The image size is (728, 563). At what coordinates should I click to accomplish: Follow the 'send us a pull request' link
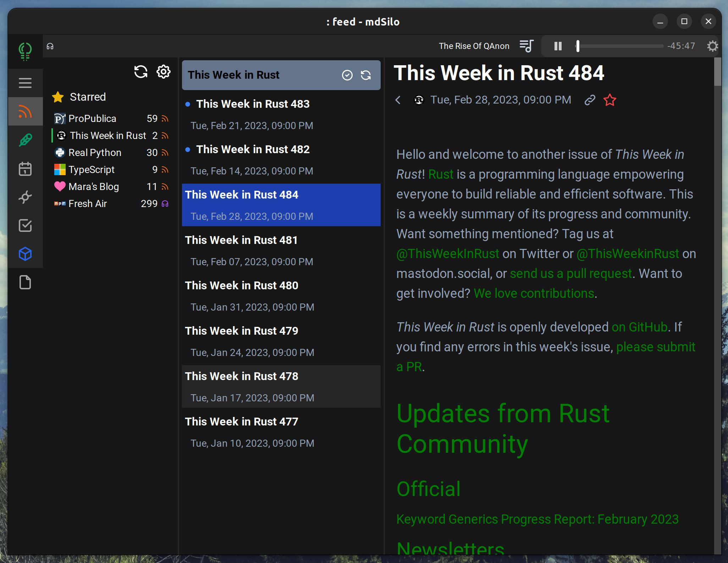[x=571, y=274]
